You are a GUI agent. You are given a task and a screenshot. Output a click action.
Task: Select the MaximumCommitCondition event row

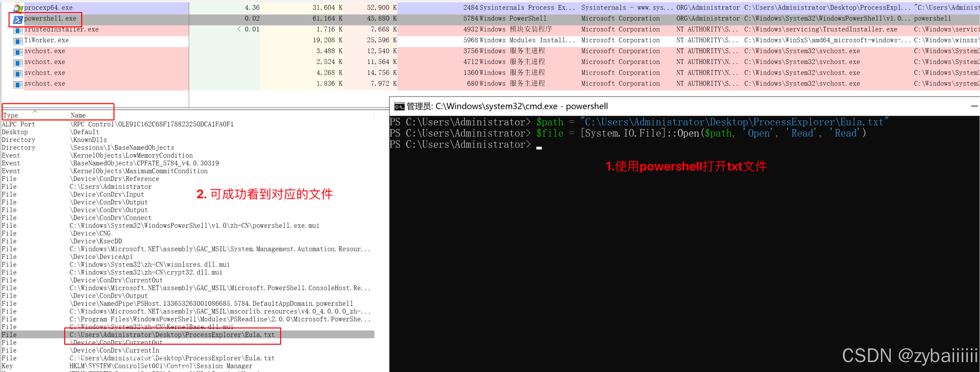(188, 171)
